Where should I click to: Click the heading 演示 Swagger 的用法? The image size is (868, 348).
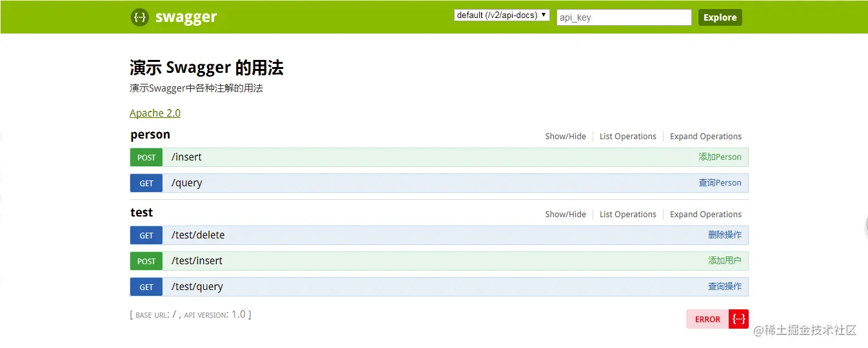pyautogui.click(x=206, y=67)
